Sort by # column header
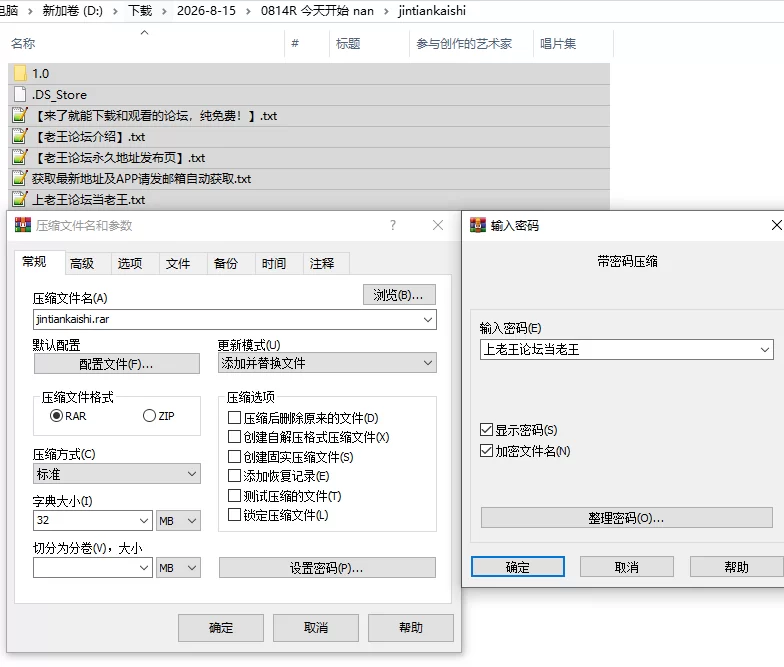Screen dimensions: 784x667 (x=295, y=44)
